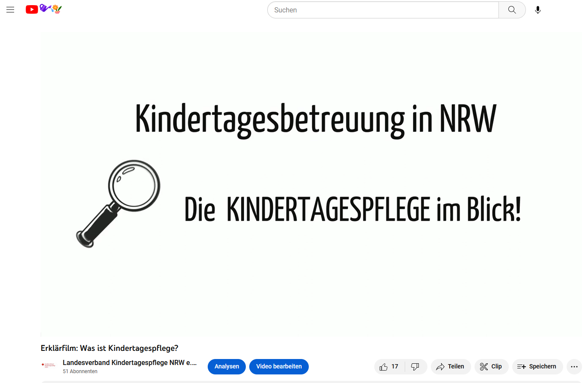Click Video bearbeiten button
Viewport: 588px width, 383px height.
point(279,367)
